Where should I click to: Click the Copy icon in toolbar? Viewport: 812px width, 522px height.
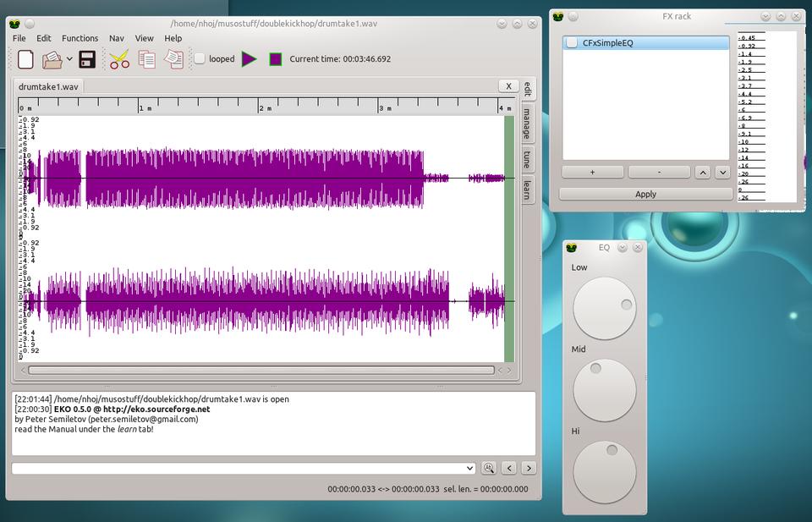147,59
